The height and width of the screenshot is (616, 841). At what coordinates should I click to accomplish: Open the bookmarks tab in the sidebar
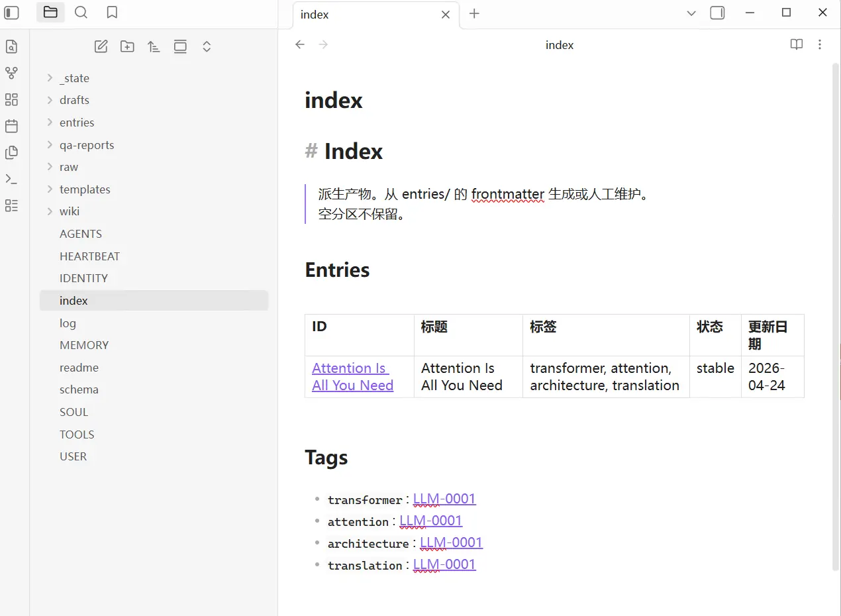[112, 13]
